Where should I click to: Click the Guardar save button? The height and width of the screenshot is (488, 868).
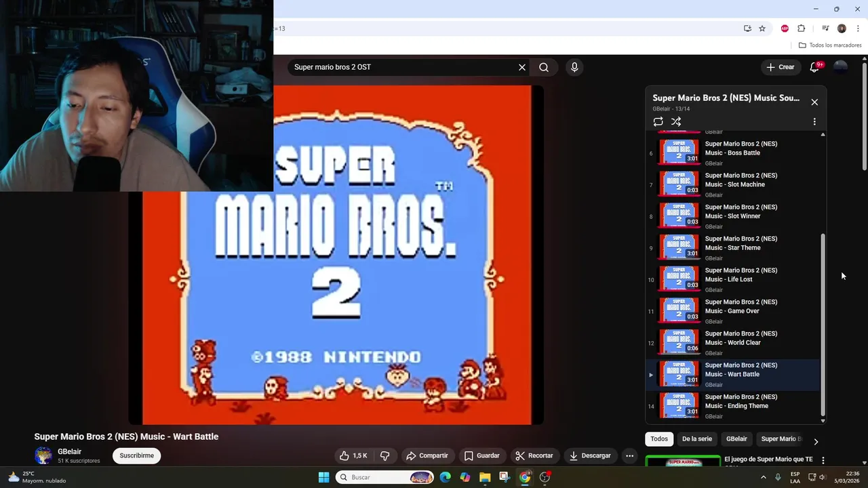[x=481, y=455]
